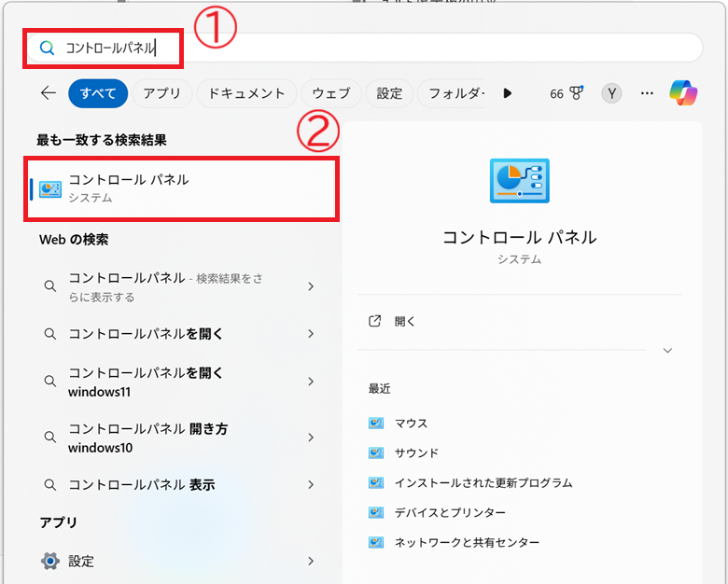Switch to the ドキュメント filter tab
This screenshot has height=584, width=728.
pos(246,93)
